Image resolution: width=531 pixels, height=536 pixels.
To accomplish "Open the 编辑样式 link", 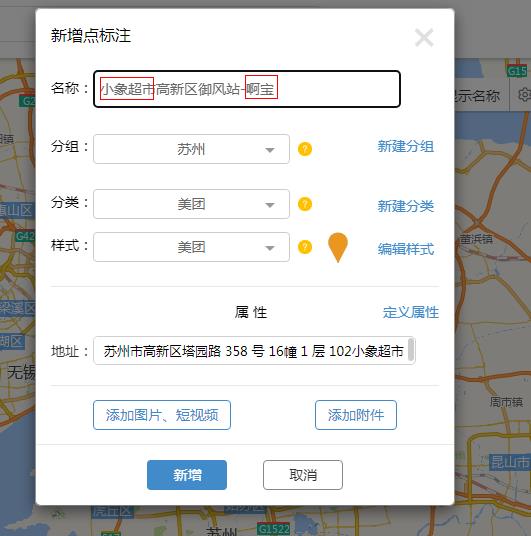I will 406,249.
